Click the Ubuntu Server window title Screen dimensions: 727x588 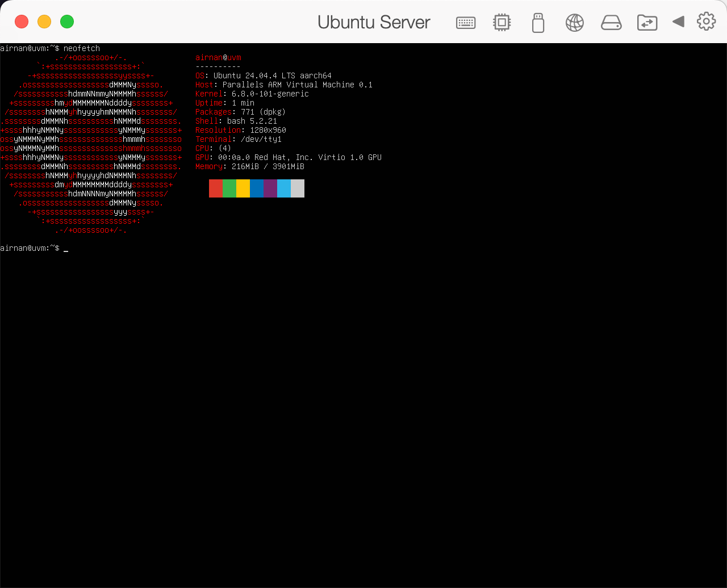pos(374,22)
